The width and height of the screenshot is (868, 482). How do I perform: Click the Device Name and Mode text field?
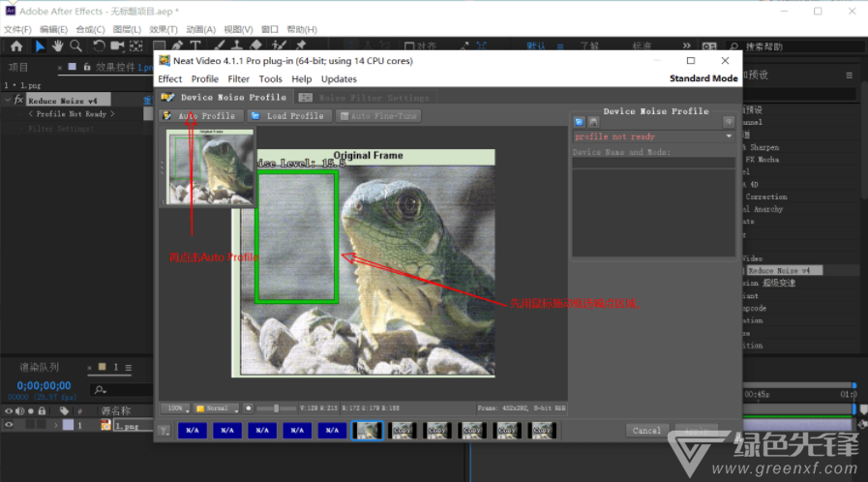point(653,163)
